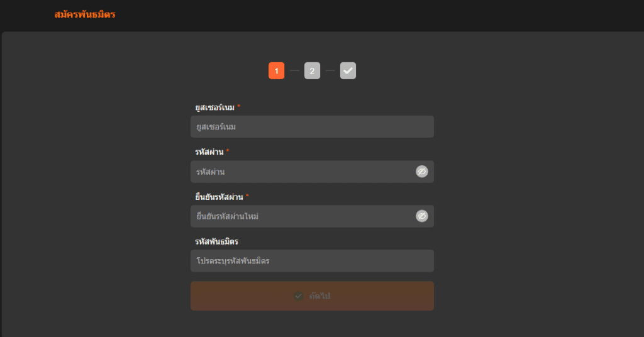
Task: Click the ยูสเซอร์เนม field label
Action: point(214,108)
